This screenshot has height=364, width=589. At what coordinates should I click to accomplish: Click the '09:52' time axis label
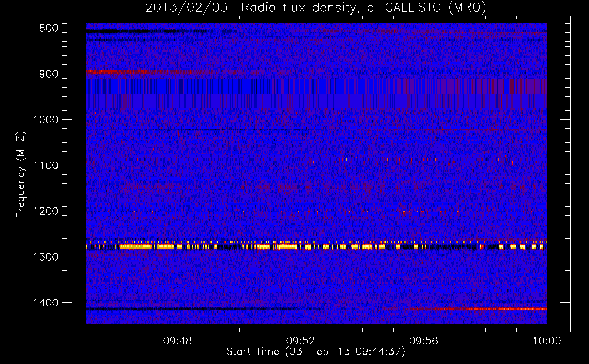[301, 341]
